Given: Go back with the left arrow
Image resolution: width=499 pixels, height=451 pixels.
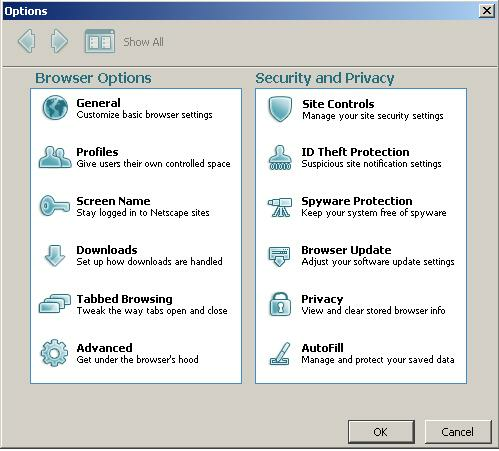Looking at the screenshot, I should (x=27, y=41).
